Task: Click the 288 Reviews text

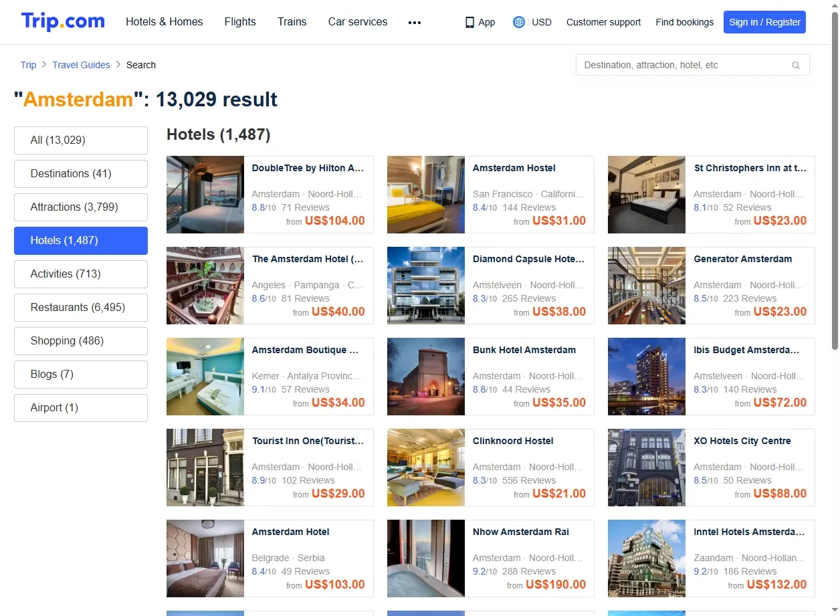Action: coord(529,571)
